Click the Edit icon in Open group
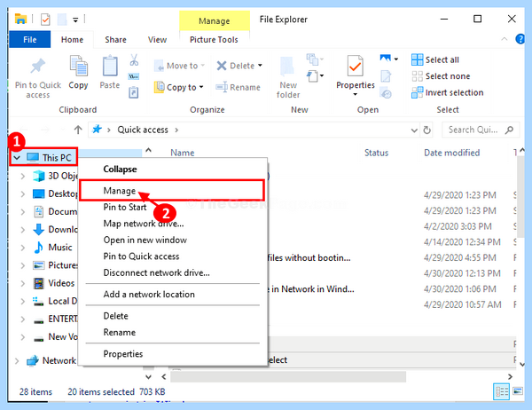Image resolution: width=532 pixels, height=410 pixels. [386, 76]
